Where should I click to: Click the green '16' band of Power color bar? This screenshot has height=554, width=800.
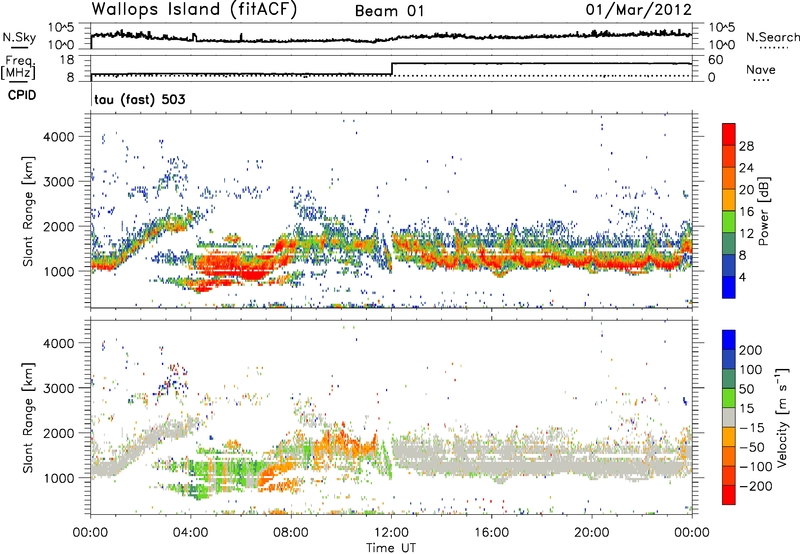pos(729,222)
